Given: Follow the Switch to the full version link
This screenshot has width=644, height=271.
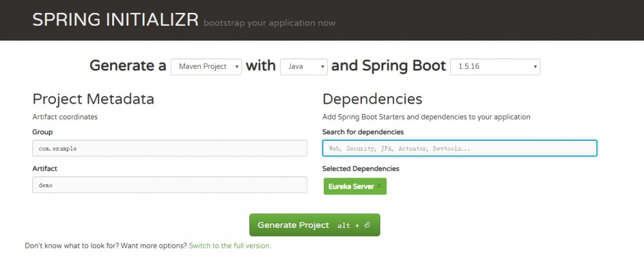Looking at the screenshot, I should tap(230, 246).
